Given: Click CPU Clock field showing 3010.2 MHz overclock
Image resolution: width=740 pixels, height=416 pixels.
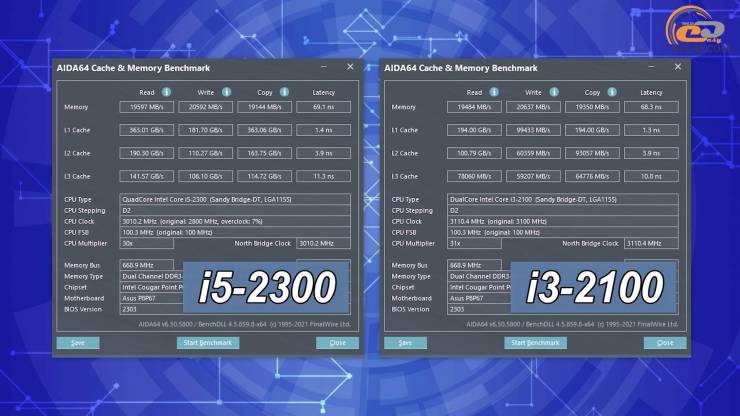Looking at the screenshot, I should 235,221.
